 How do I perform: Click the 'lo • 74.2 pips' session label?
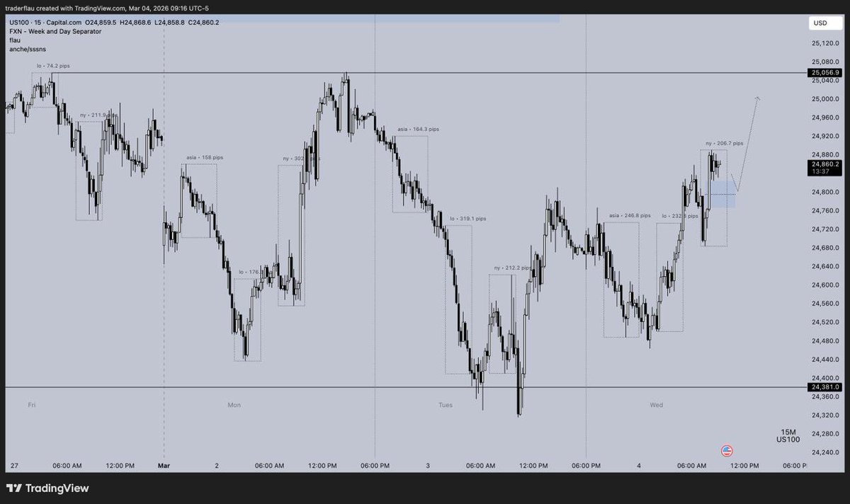[53, 65]
